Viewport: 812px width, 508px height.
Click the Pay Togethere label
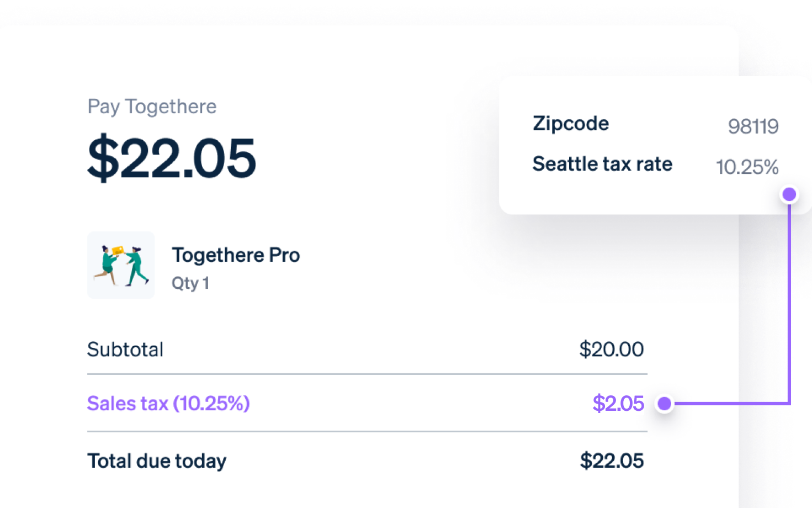tap(152, 107)
